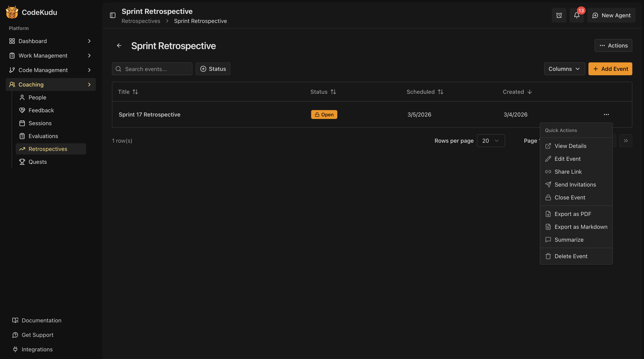This screenshot has width=644, height=359.
Task: Add a Status filter
Action: [213, 69]
